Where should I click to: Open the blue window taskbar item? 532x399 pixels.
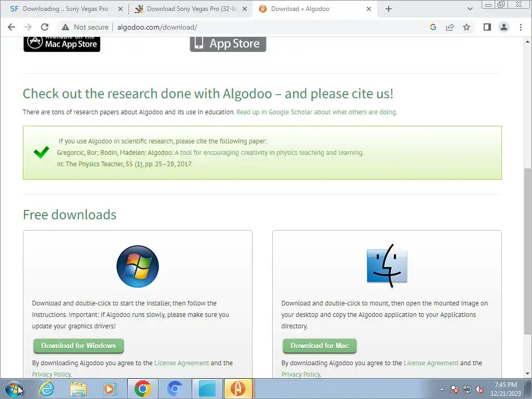click(207, 389)
